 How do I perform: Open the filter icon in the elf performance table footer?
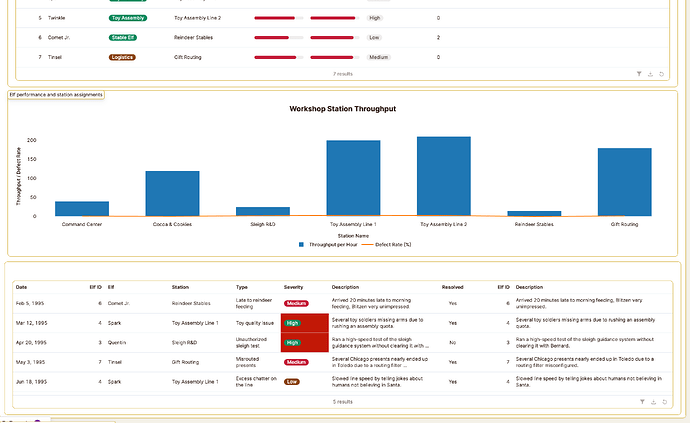click(x=640, y=74)
